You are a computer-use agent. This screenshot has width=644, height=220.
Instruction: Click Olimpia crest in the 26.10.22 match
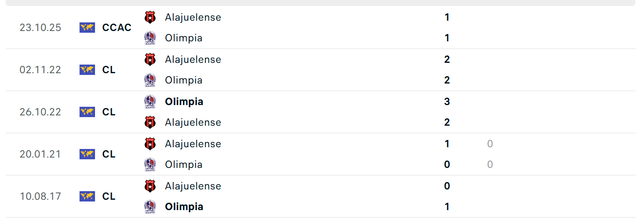(x=150, y=102)
